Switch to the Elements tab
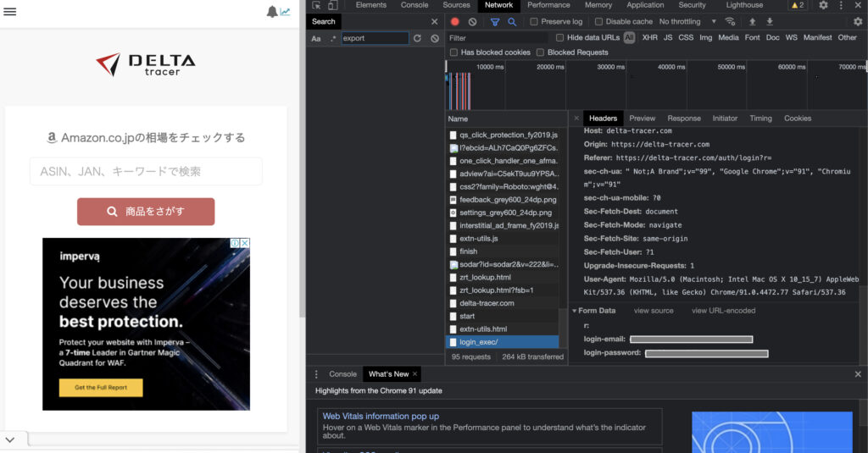The width and height of the screenshot is (868, 453). 371,5
